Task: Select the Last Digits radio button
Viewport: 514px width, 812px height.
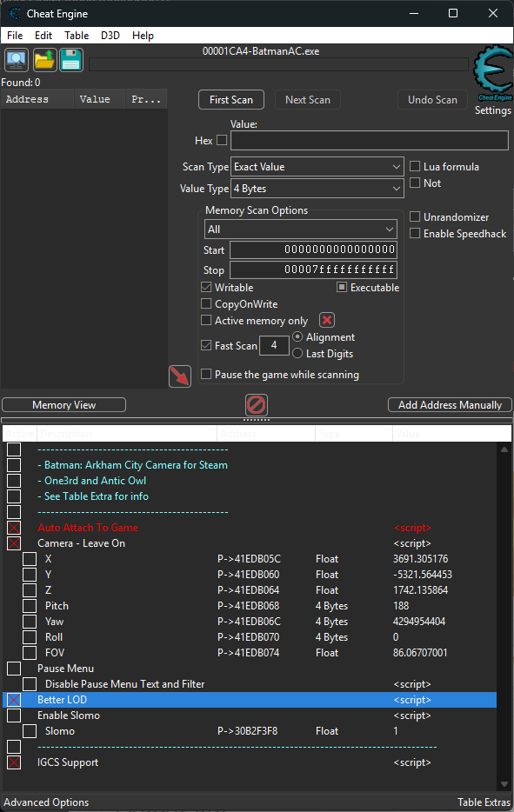Action: click(297, 353)
